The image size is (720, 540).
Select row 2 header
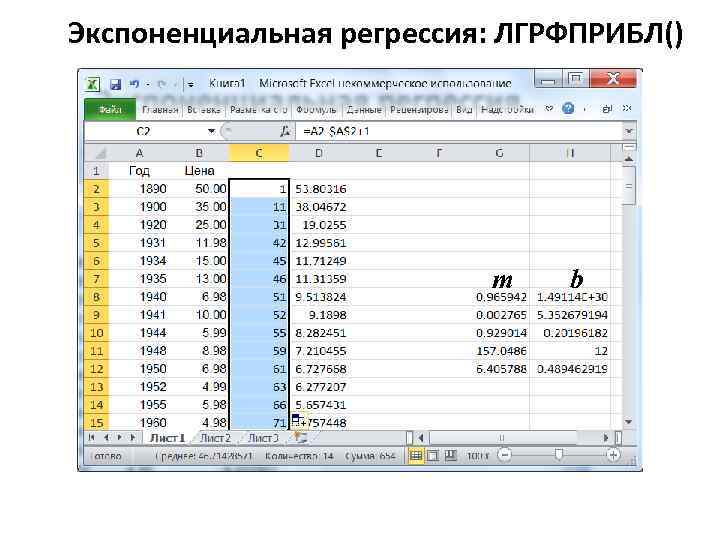pos(96,189)
